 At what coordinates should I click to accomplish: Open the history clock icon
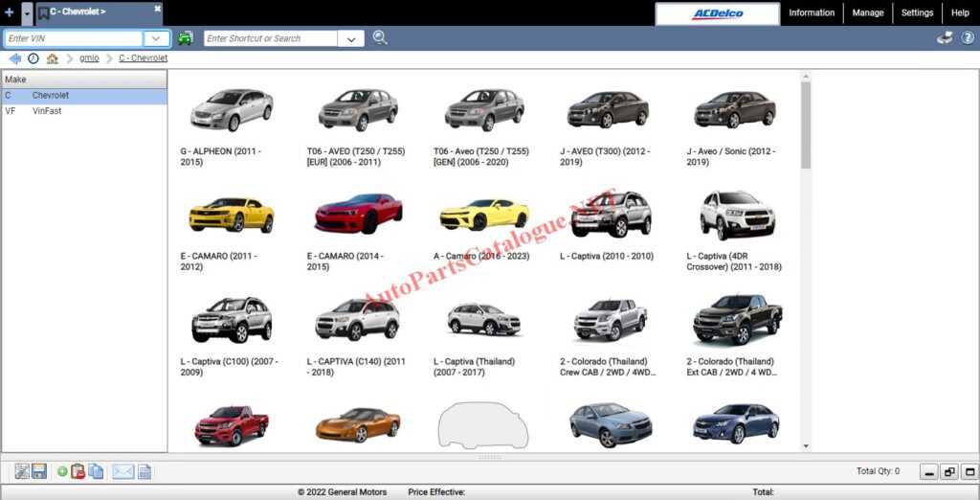click(33, 58)
